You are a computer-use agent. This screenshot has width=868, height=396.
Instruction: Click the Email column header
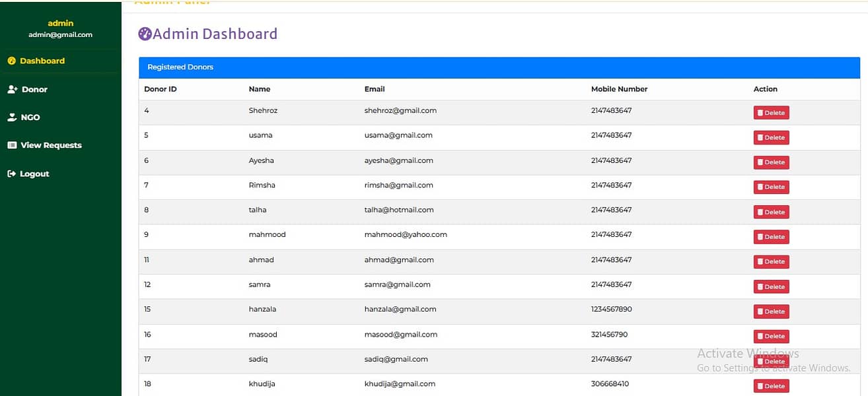pyautogui.click(x=375, y=89)
